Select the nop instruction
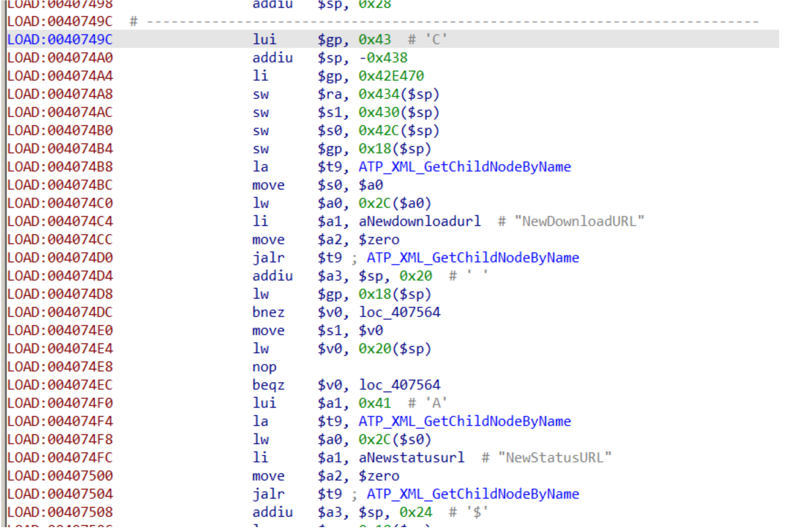The width and height of the screenshot is (787, 532). (264, 367)
